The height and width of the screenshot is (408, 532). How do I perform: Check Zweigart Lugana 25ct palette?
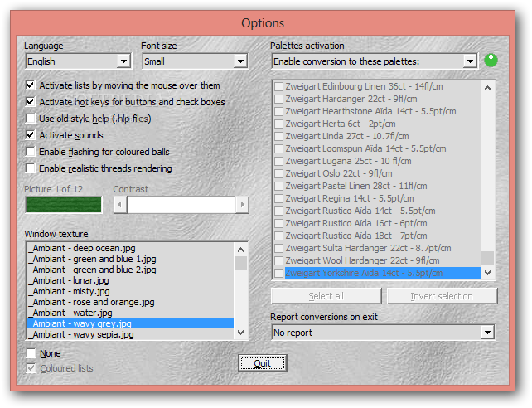278,161
